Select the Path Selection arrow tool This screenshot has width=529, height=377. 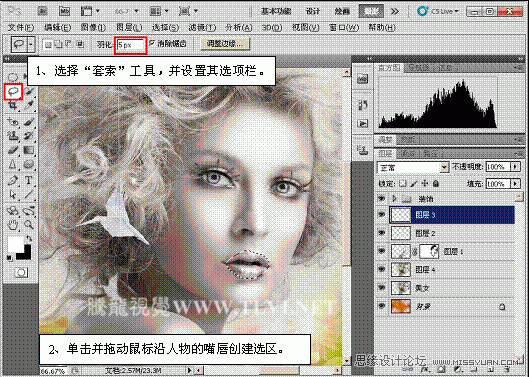click(13, 195)
